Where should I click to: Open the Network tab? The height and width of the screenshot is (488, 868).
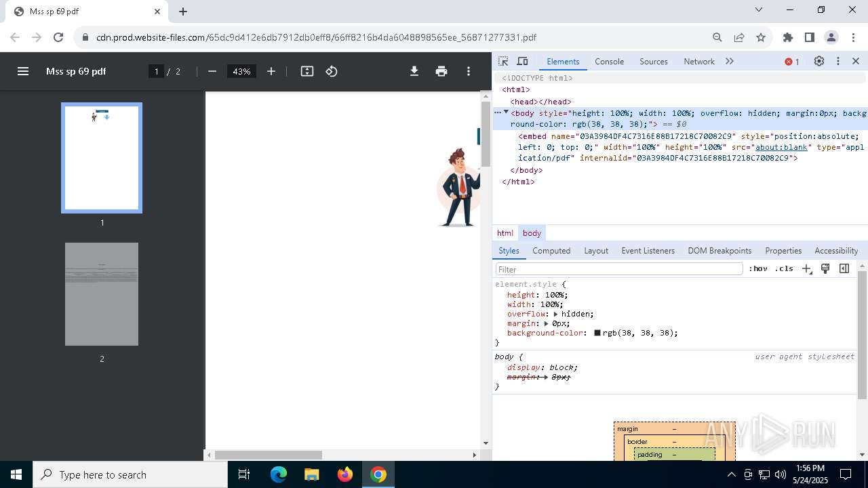pyautogui.click(x=699, y=61)
